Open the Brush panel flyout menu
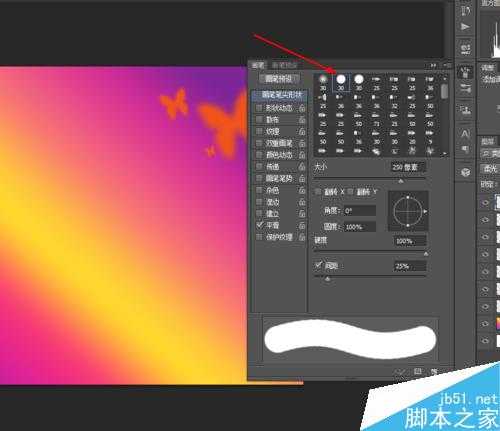 [x=447, y=65]
